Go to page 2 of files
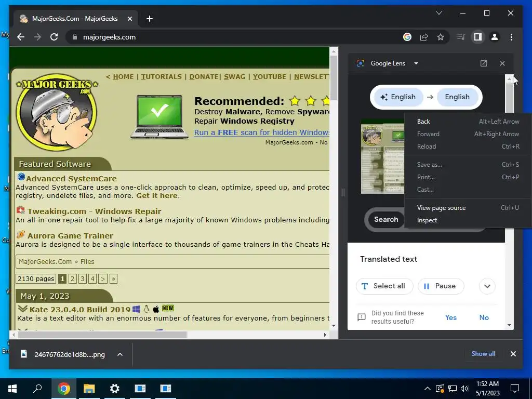 point(72,279)
